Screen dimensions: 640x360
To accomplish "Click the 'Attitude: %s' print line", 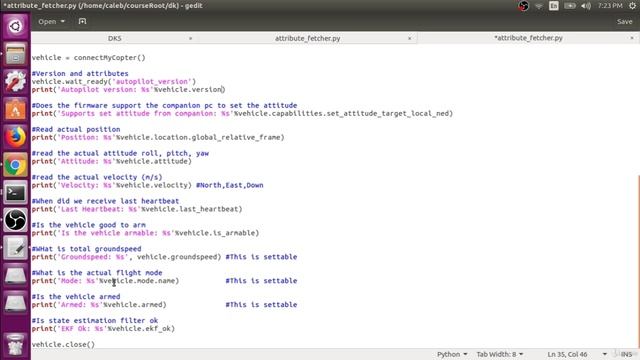I will [x=111, y=161].
